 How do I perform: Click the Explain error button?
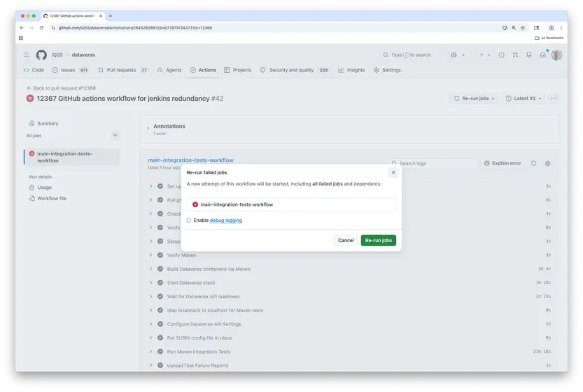(503, 163)
